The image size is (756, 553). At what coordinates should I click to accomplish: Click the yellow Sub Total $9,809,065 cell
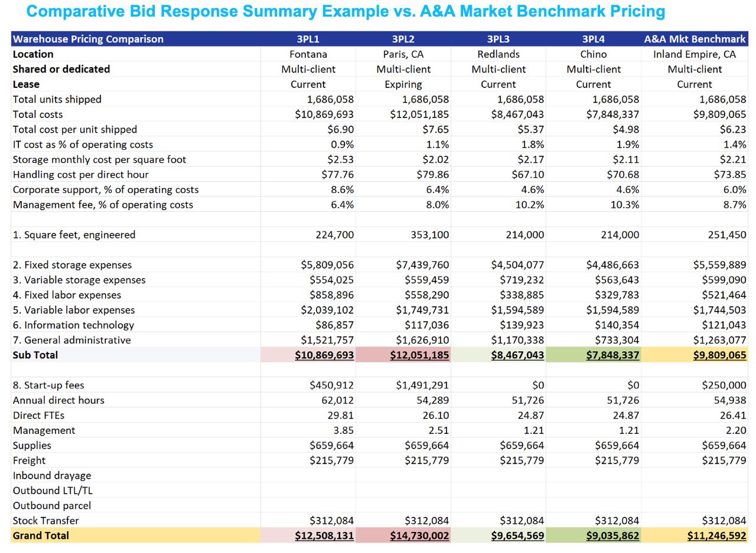pyautogui.click(x=695, y=355)
